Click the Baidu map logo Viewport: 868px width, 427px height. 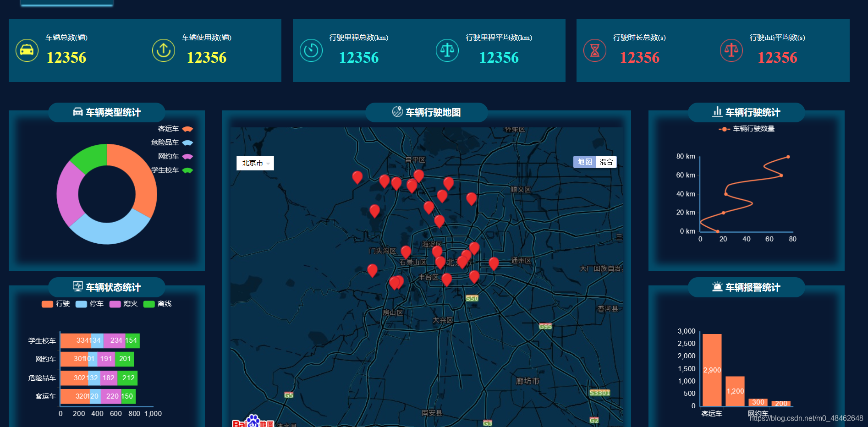[x=253, y=422]
